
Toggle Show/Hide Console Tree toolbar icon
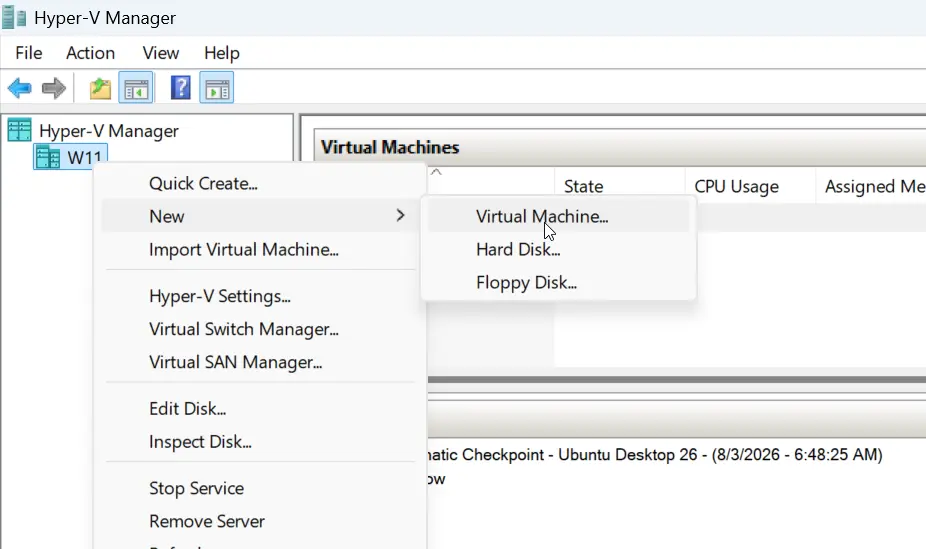point(136,88)
